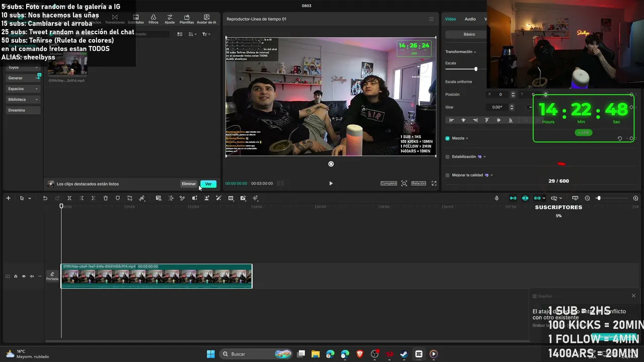The height and width of the screenshot is (362, 644).
Task: Toggle clip linkage
Action: (537, 198)
